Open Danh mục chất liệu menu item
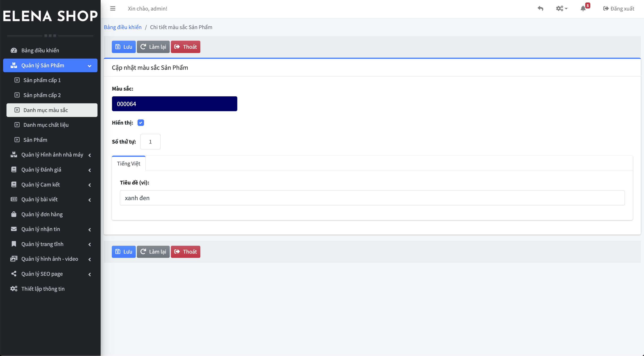 [46, 125]
